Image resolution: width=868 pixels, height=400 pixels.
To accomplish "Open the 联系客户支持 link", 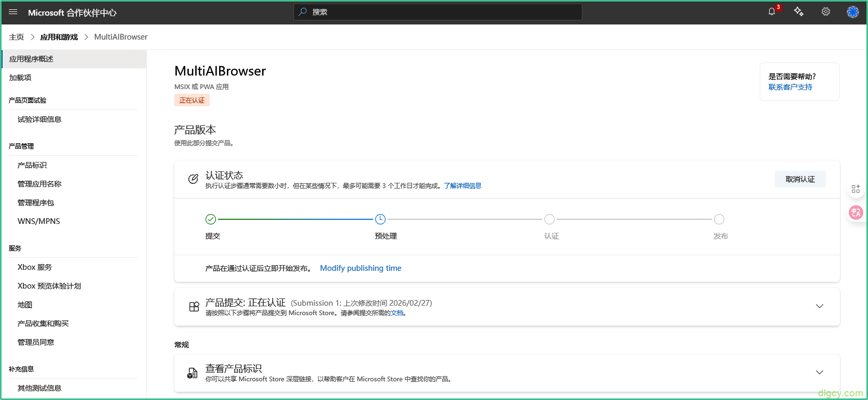I will point(790,87).
